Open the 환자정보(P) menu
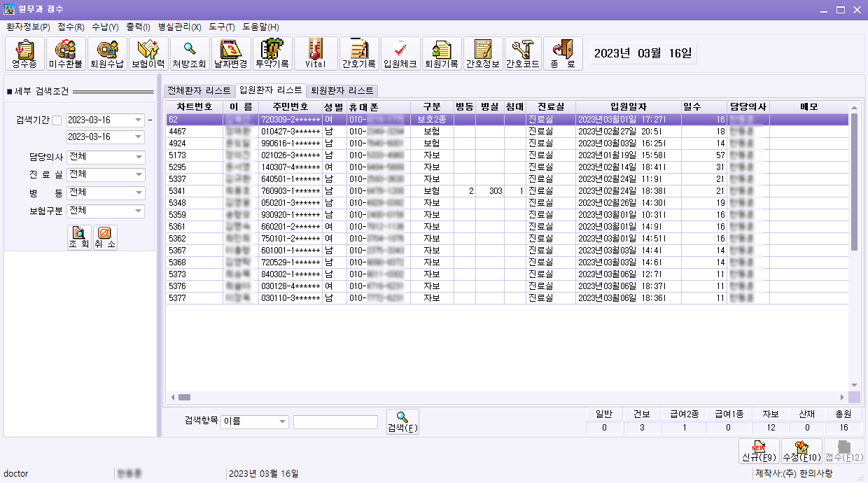The width and height of the screenshot is (868, 483). click(x=28, y=27)
